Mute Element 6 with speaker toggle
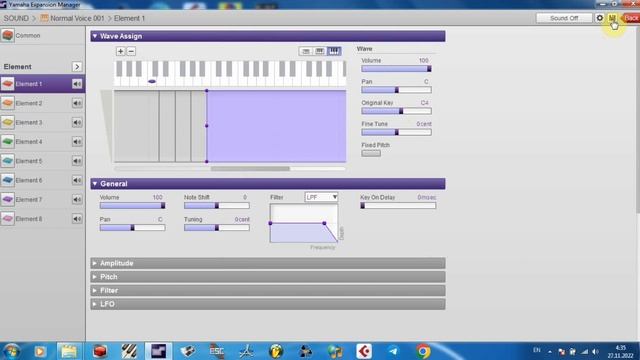 click(x=77, y=180)
